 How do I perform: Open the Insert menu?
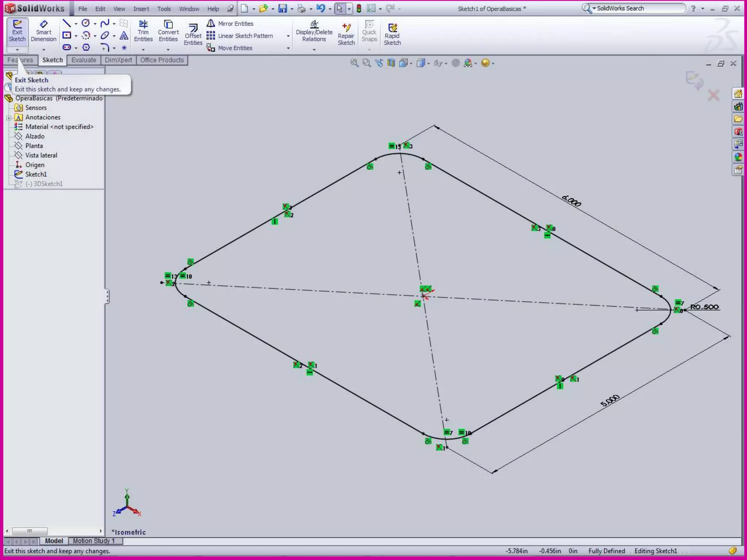141,9
